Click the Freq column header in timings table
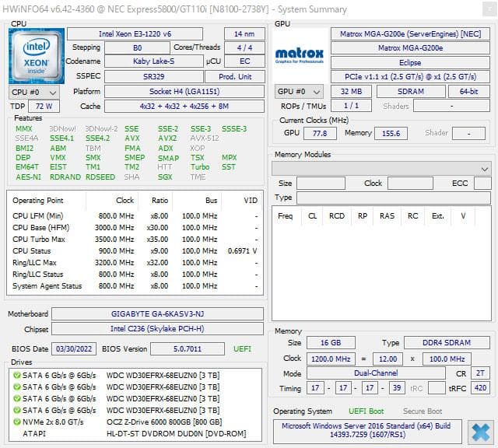 [285, 216]
